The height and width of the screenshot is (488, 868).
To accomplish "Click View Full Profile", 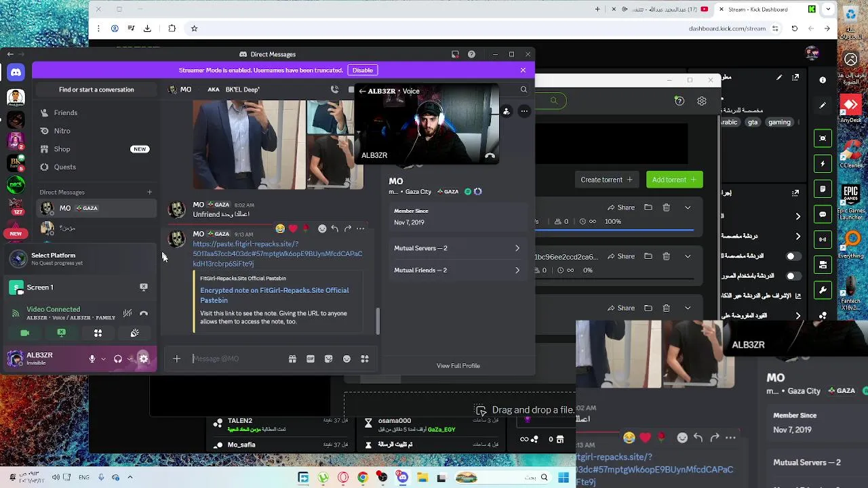I will 458,365.
